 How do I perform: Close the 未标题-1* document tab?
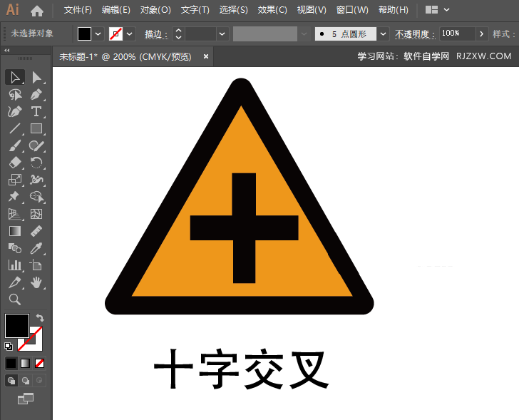tap(206, 56)
